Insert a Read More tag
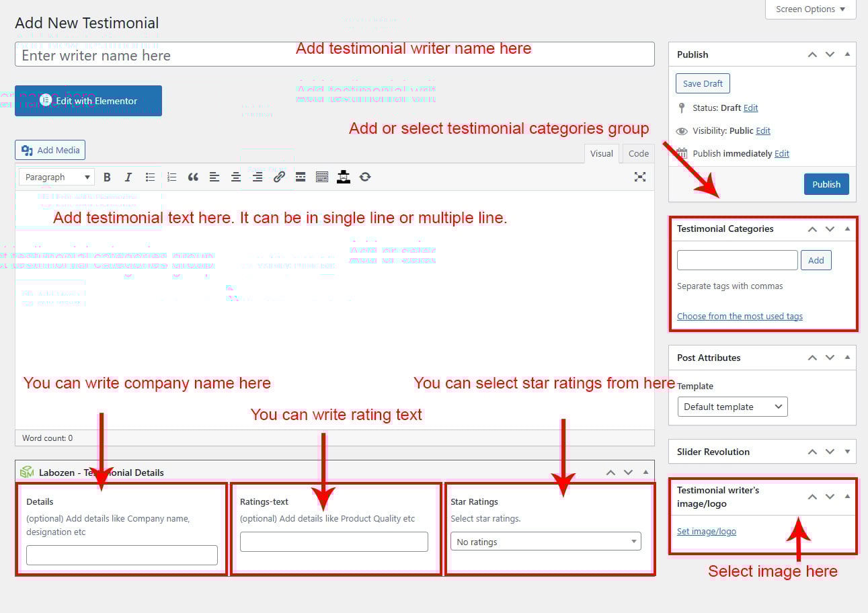Image resolution: width=868 pixels, height=613 pixels. click(x=301, y=177)
